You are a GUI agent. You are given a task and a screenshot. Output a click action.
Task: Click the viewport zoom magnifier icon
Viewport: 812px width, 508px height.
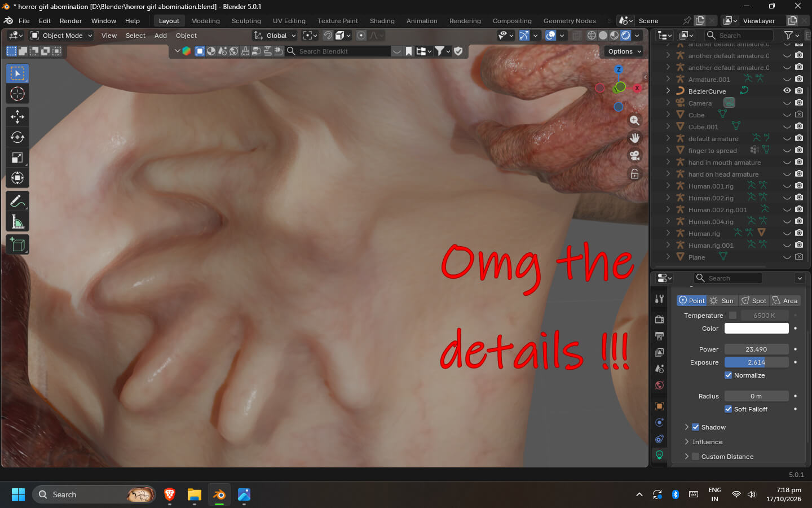(x=634, y=121)
